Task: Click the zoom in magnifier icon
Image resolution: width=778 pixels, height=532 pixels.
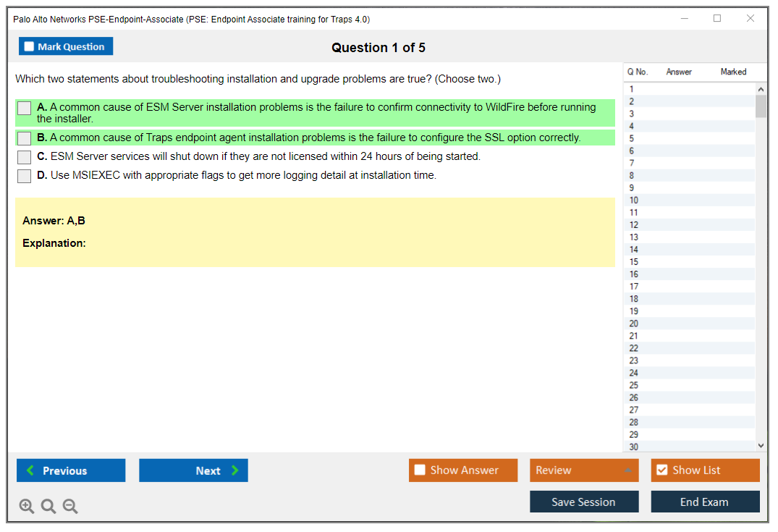Action: [26, 507]
